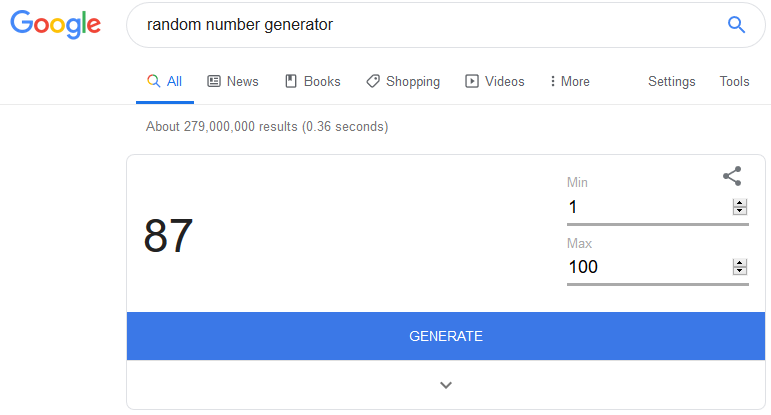Open the Tools menu
Viewport: 771px width, 415px height.
click(734, 82)
